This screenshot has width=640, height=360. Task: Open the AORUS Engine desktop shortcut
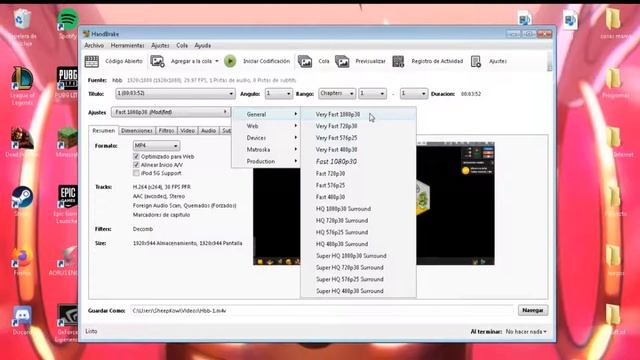click(x=67, y=256)
